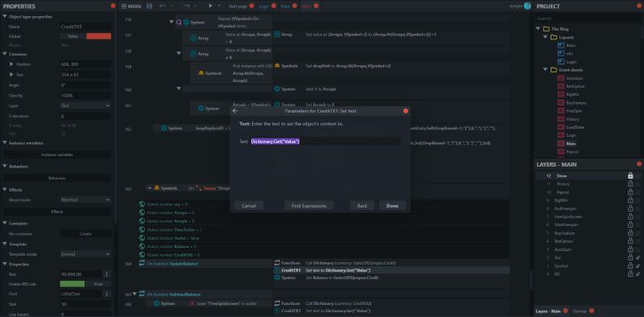
Task: Open the Blend mode dropdown
Action: tap(85, 200)
